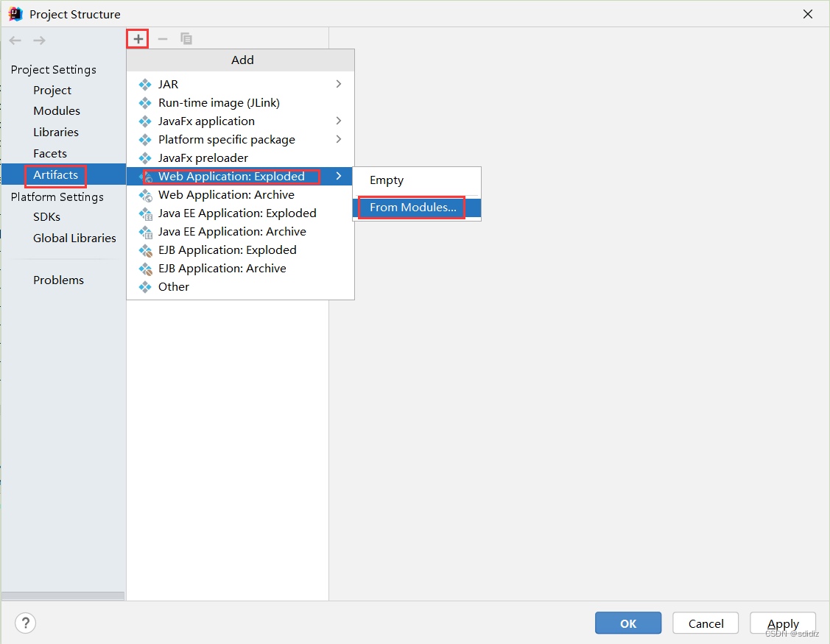Click the IntelliJ icon in title bar
The width and height of the screenshot is (830, 644).
(x=15, y=14)
